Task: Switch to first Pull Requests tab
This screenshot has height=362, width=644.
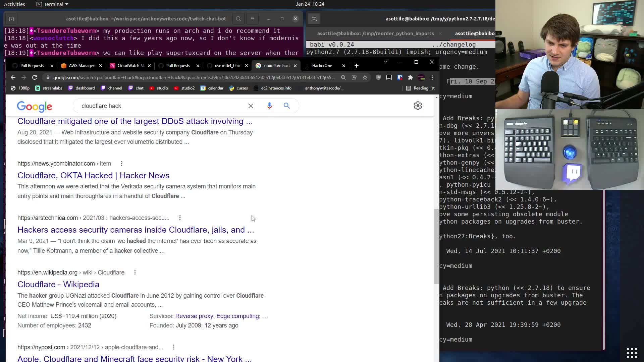Action: (32, 66)
